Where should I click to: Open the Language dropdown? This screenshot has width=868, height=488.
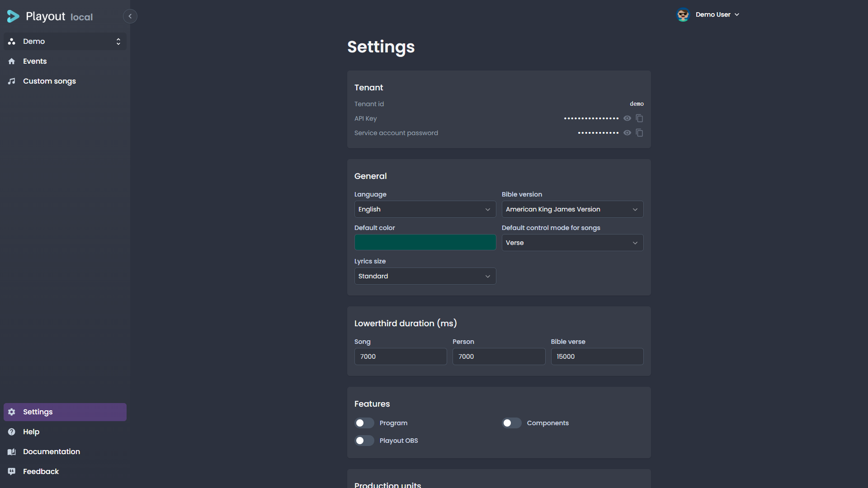(425, 209)
